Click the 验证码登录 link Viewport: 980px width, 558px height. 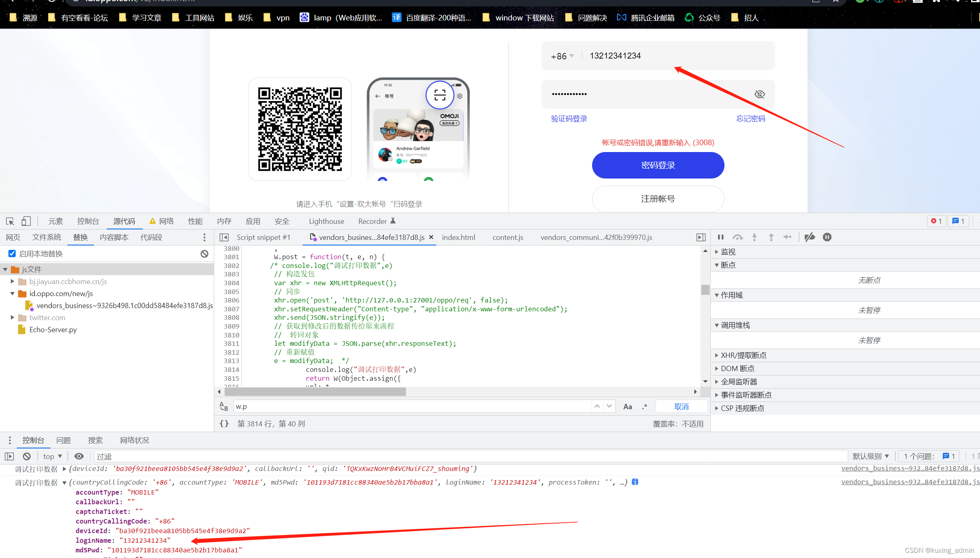pos(569,119)
